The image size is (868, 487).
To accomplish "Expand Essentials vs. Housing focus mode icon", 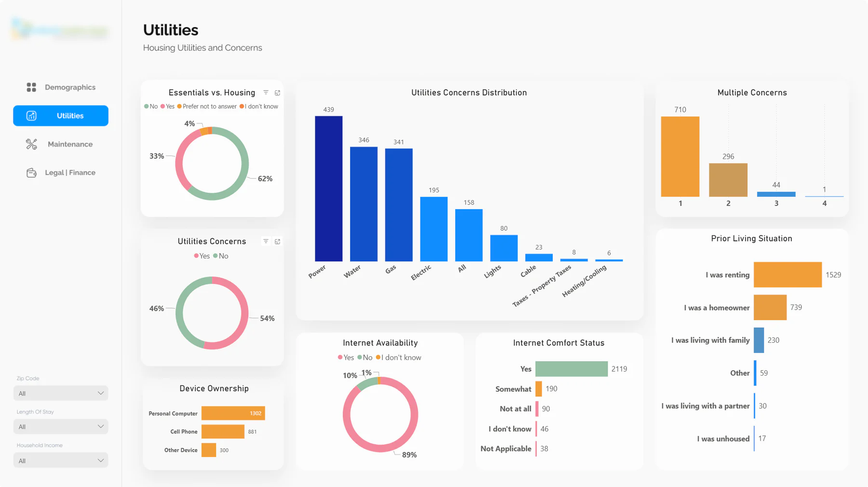I will [x=277, y=93].
